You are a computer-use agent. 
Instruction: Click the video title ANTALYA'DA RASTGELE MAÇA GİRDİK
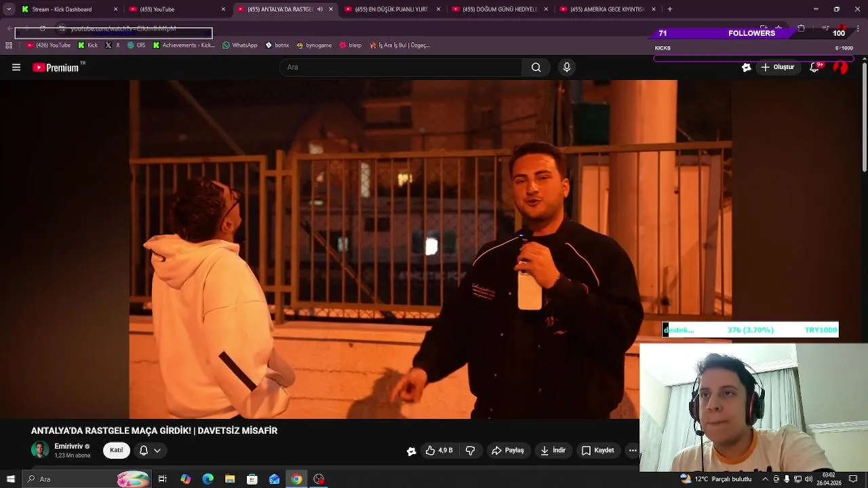click(x=154, y=430)
